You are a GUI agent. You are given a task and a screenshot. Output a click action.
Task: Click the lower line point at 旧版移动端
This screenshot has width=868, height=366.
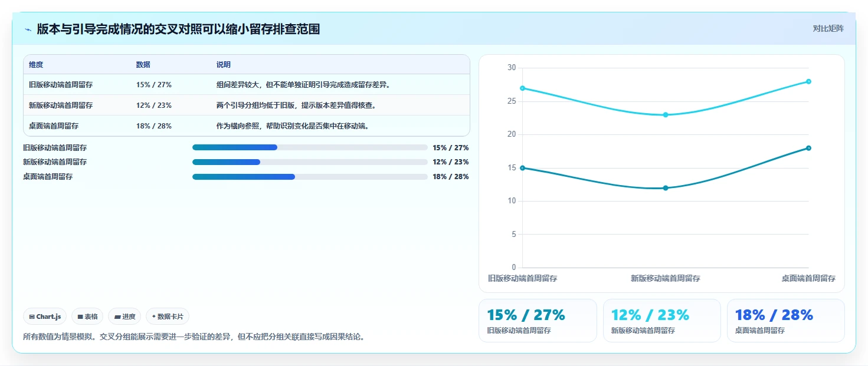pyautogui.click(x=522, y=168)
